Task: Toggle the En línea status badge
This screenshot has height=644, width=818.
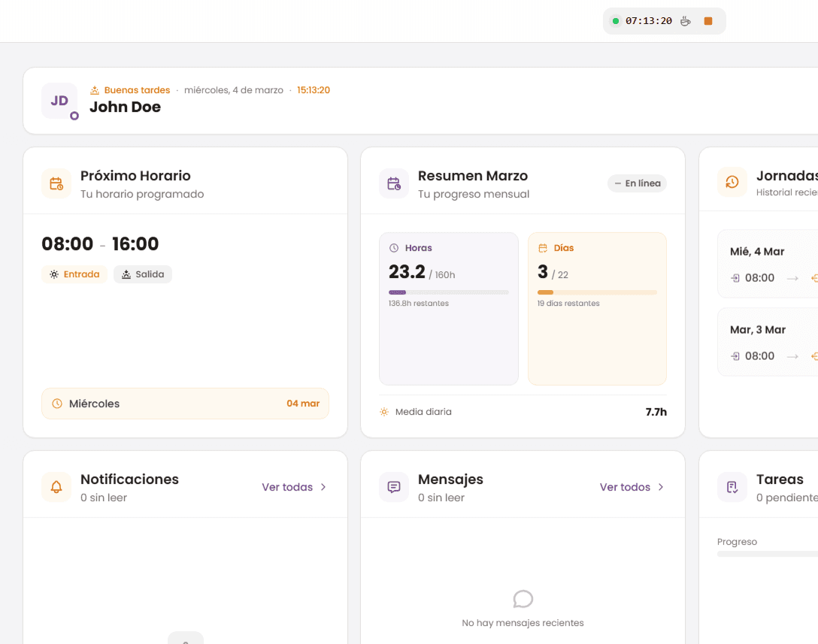Action: 637,183
